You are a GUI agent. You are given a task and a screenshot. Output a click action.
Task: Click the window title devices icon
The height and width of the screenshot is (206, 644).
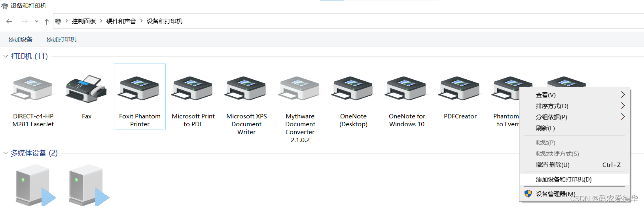pos(5,6)
